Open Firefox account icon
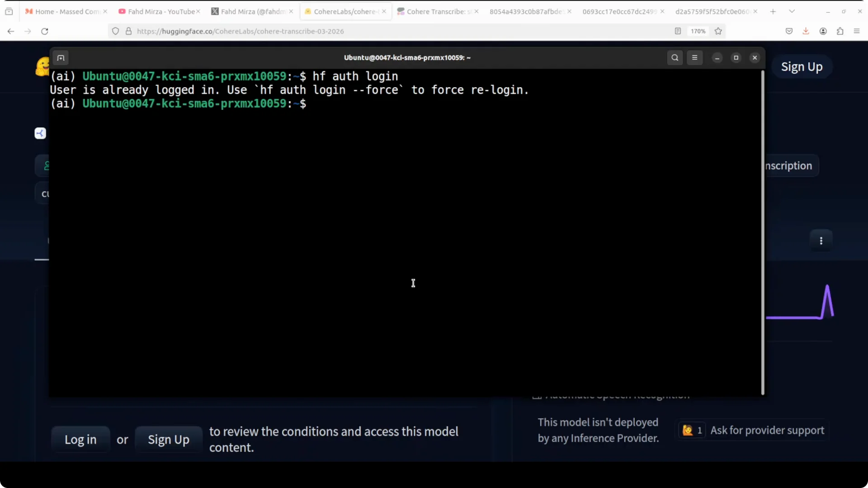Screen dimensions: 868x488 (823, 31)
